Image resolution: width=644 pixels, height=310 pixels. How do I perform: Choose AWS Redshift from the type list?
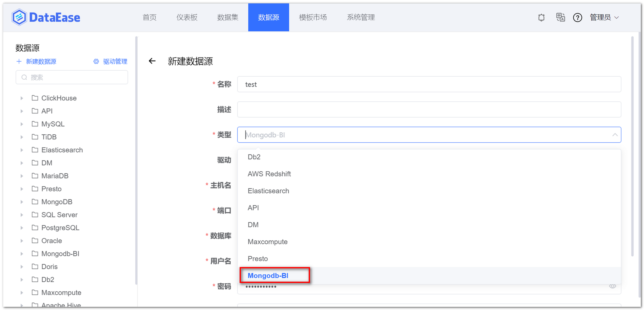point(429,174)
